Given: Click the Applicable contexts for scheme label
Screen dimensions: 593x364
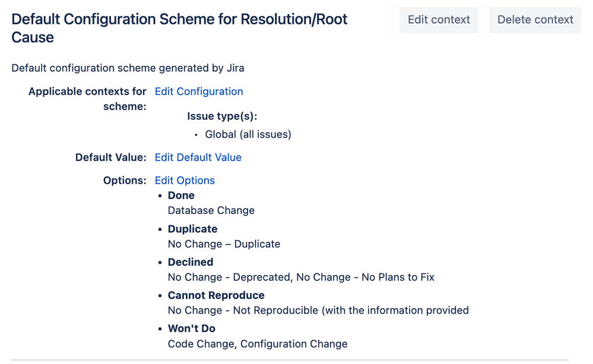Looking at the screenshot, I should tap(87, 99).
